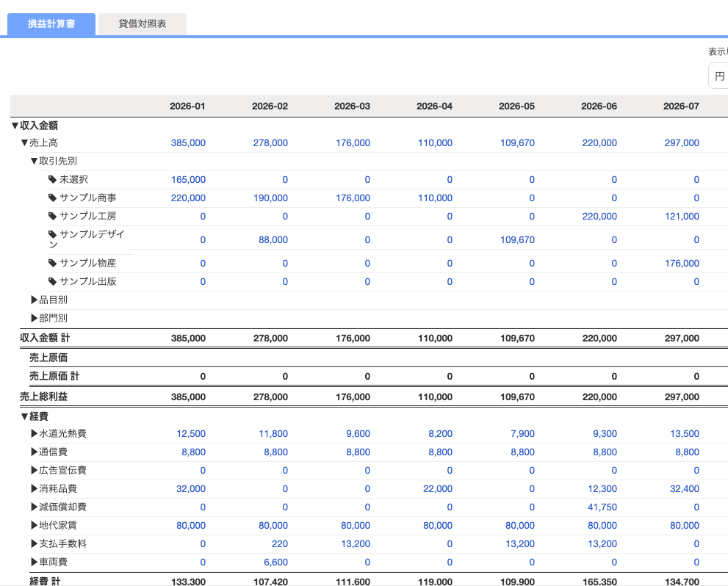Collapse the 取引先別 breakdown
Image resolution: width=728 pixels, height=586 pixels.
34,161
